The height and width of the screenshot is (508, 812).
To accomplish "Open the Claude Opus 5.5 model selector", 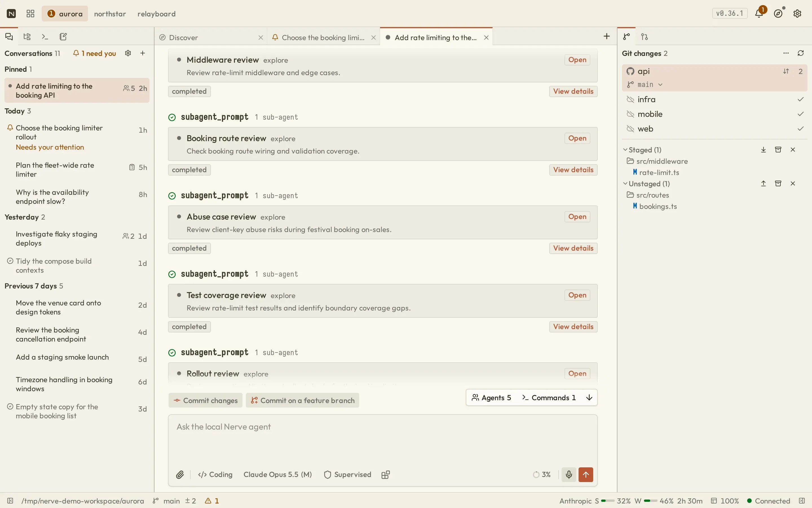I will tap(277, 474).
